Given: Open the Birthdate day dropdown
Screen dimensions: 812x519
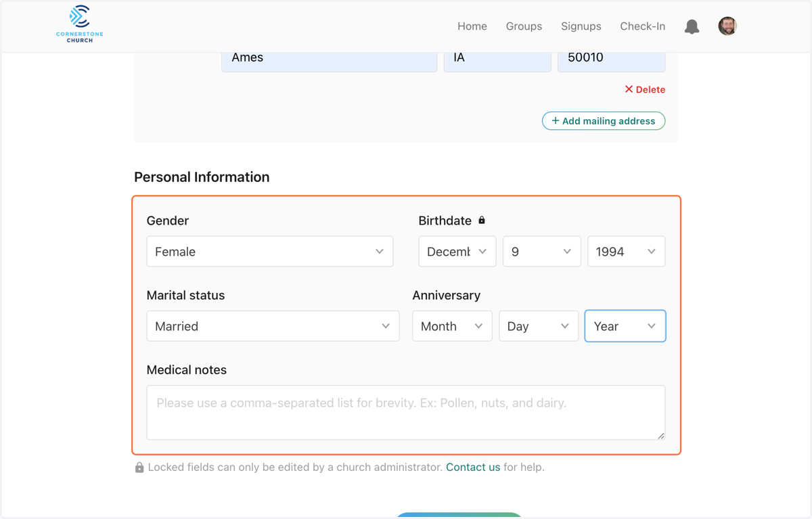Looking at the screenshot, I should tap(542, 252).
